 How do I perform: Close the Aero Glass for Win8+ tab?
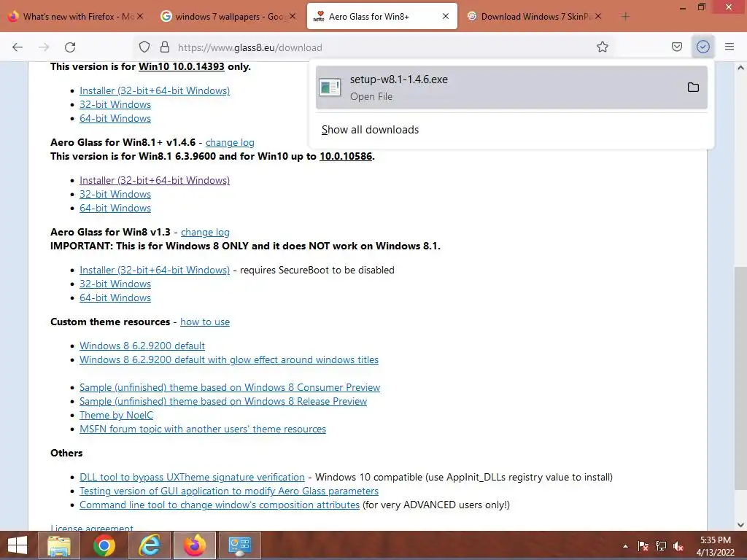pos(446,16)
